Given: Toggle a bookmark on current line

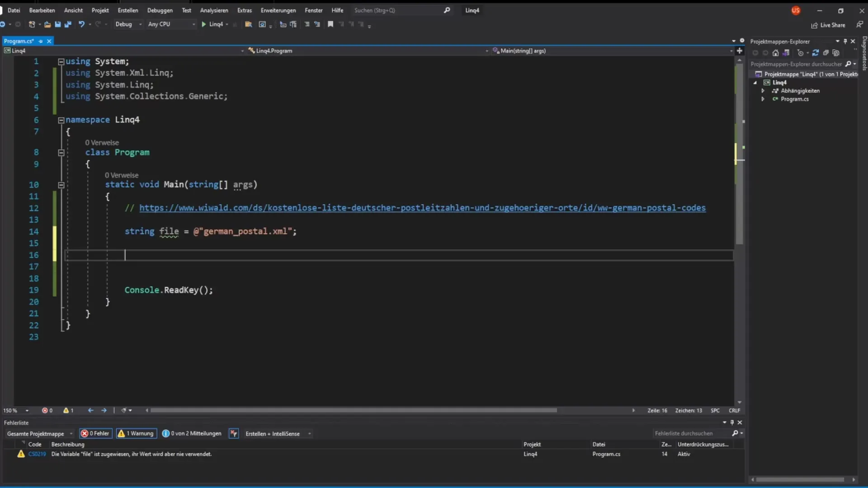Looking at the screenshot, I should point(330,24).
